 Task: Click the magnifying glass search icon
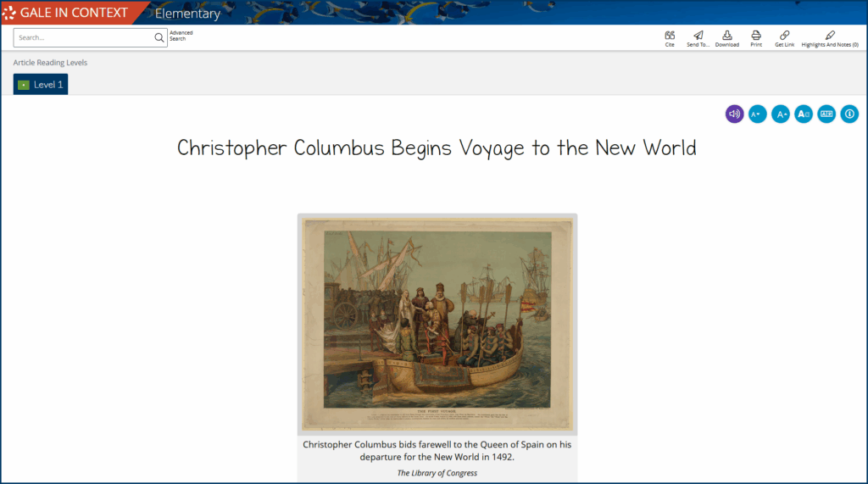pos(159,37)
